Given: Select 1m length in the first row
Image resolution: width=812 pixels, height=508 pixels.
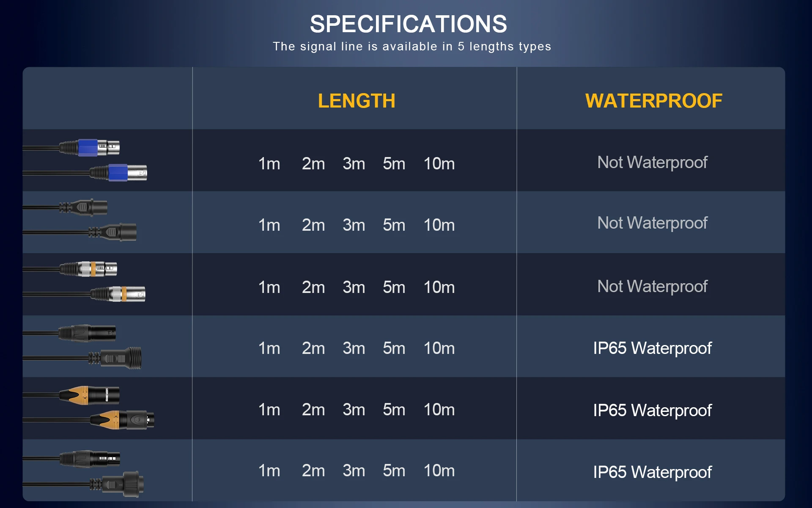Looking at the screenshot, I should 269,164.
